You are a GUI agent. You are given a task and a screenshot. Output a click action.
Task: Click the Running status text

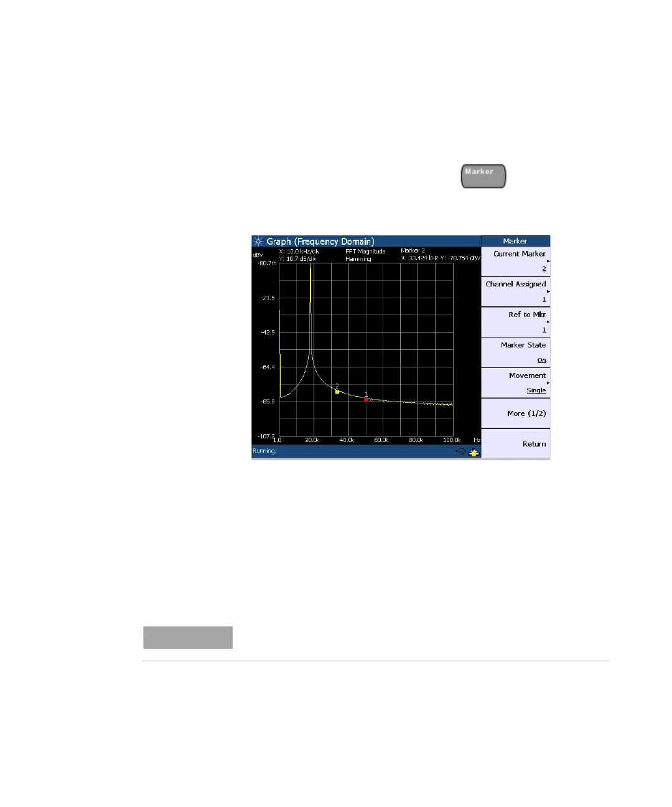264,451
